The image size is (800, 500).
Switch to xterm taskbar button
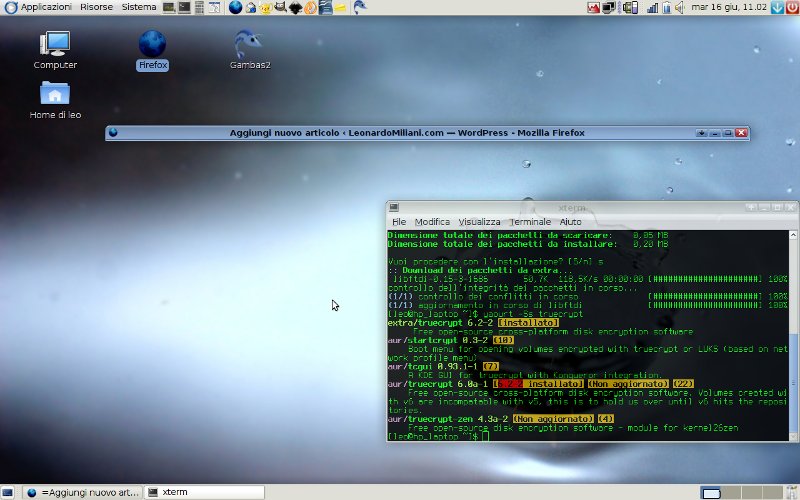pyautogui.click(x=205, y=492)
